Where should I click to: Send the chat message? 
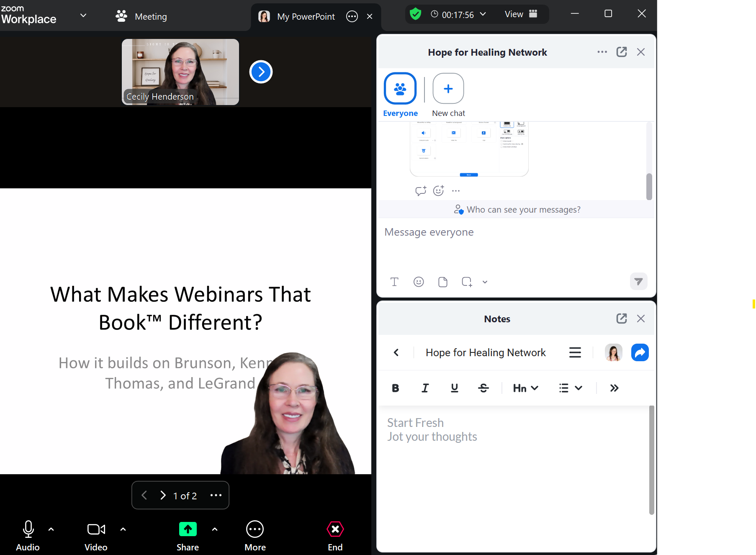[x=639, y=281]
